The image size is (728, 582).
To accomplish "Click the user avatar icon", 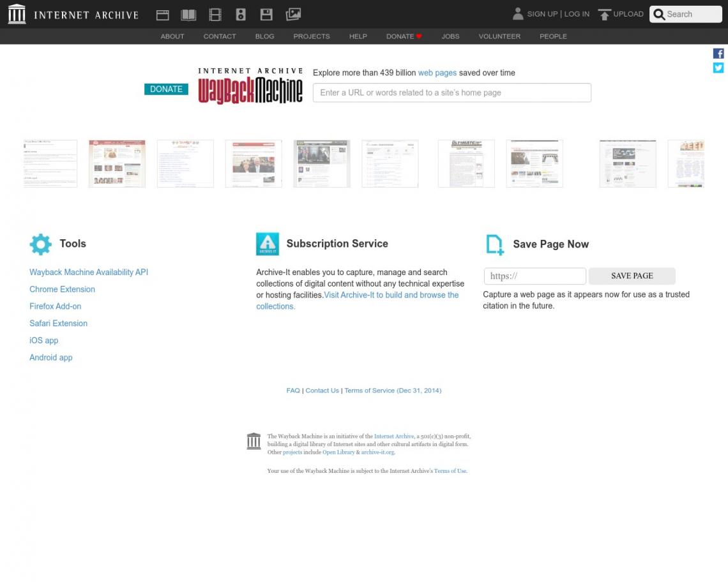I will (x=518, y=14).
